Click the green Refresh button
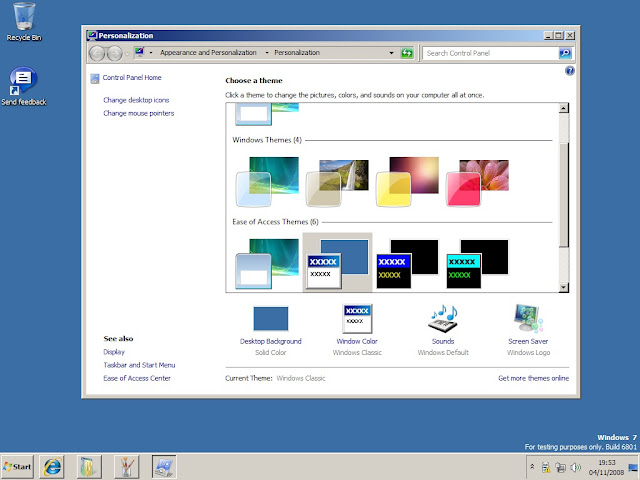This screenshot has height=480, width=640. (407, 53)
